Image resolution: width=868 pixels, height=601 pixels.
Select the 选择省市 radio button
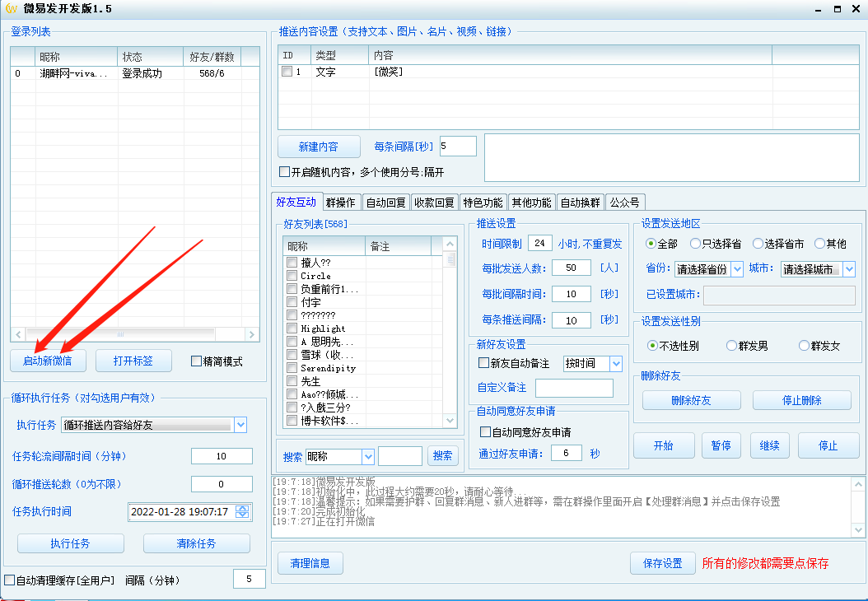coord(758,244)
